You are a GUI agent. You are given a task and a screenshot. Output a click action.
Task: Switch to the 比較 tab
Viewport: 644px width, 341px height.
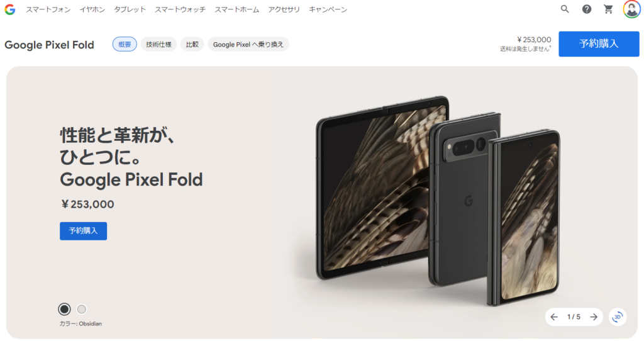click(x=192, y=45)
